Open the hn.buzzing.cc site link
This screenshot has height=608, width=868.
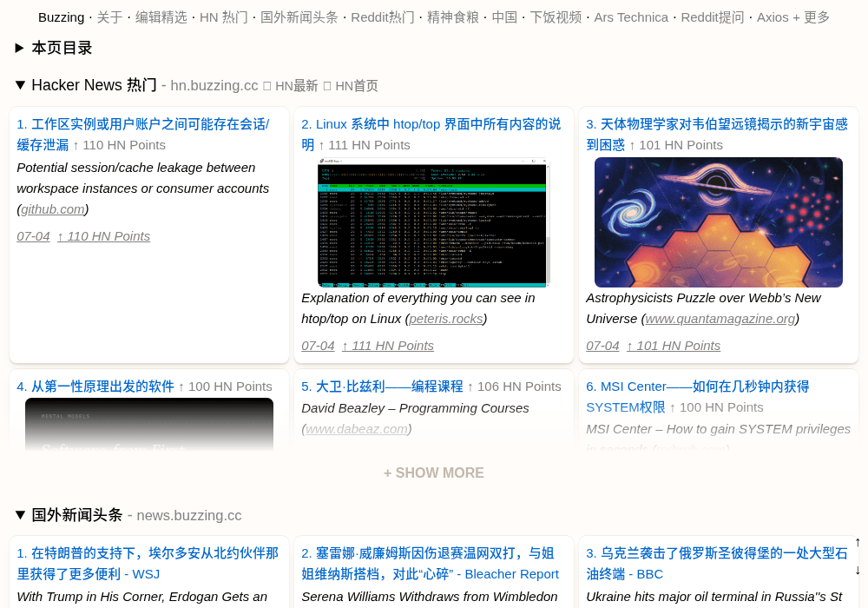(214, 86)
